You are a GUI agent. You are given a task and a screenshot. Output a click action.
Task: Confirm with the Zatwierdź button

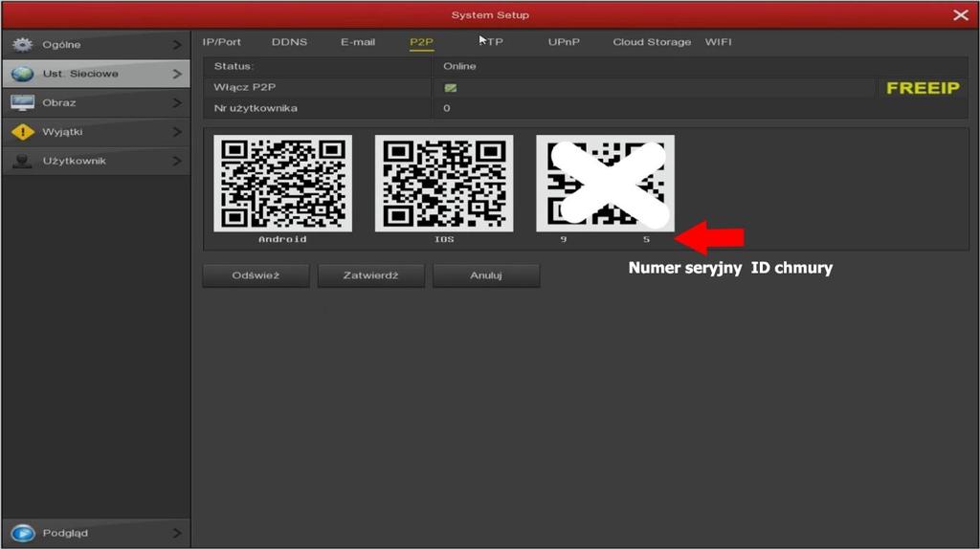(370, 275)
